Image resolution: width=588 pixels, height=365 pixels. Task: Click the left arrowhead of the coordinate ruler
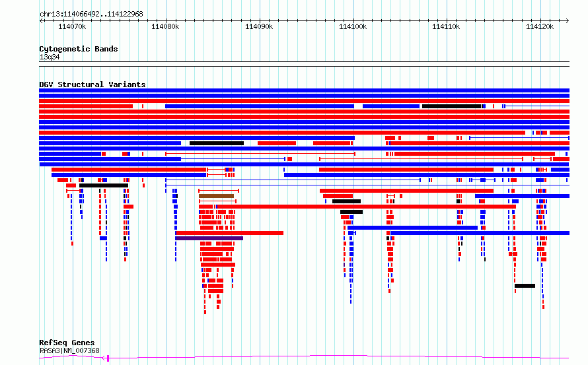point(41,20)
